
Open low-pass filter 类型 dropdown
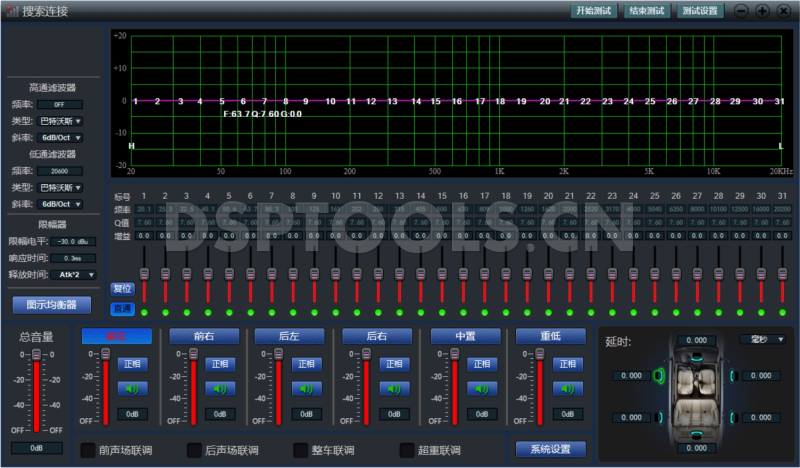pyautogui.click(x=60, y=187)
